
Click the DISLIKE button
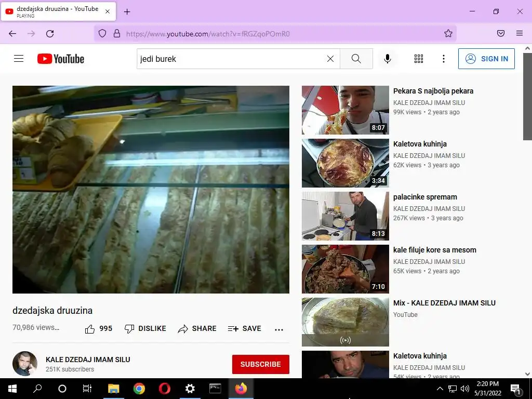tap(145, 328)
